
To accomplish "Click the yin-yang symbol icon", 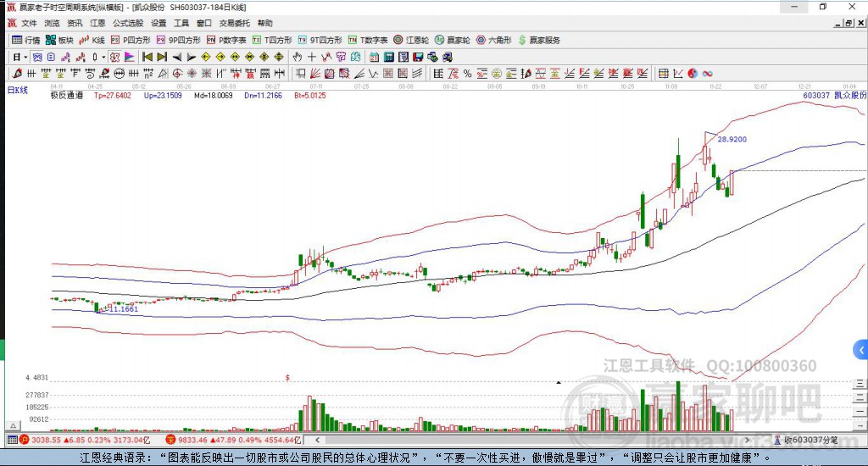I will pyautogui.click(x=693, y=74).
